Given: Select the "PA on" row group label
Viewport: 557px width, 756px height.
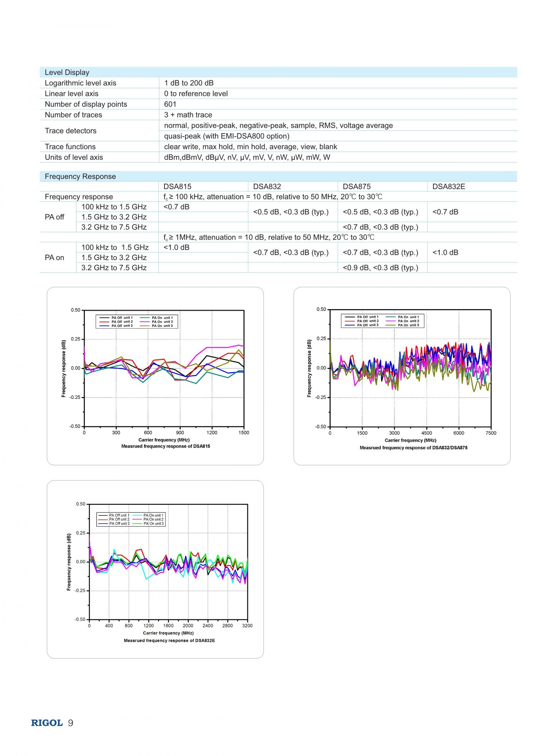Looking at the screenshot, I should click(55, 258).
